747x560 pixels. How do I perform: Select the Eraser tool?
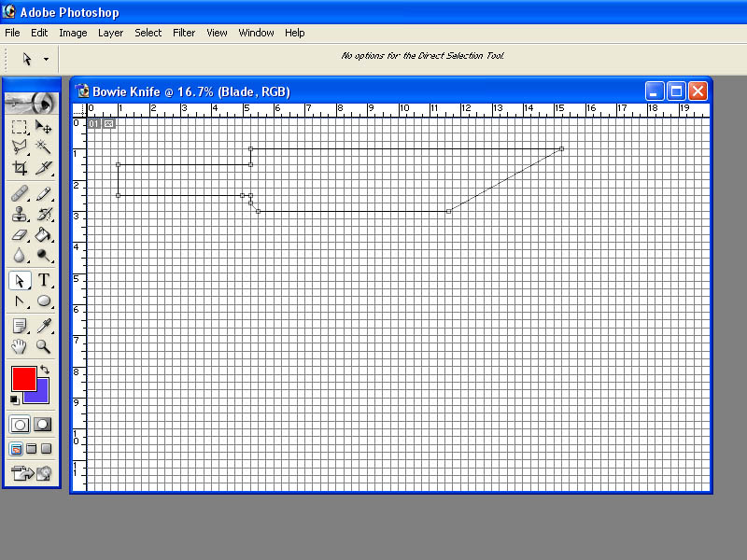coord(19,235)
